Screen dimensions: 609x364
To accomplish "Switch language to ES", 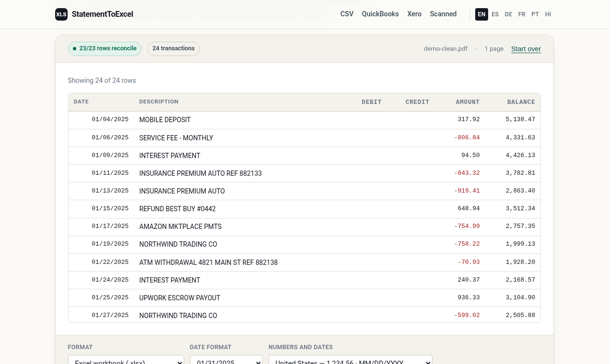I will [x=495, y=14].
